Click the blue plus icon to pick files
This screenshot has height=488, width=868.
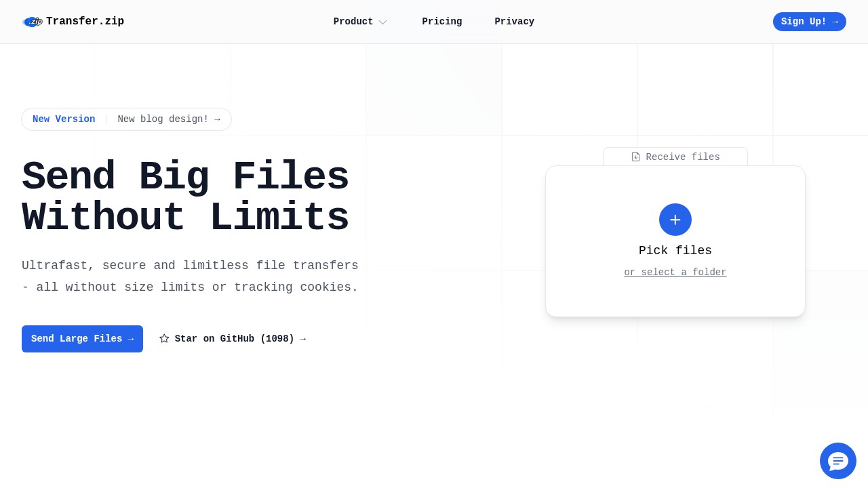[x=675, y=220]
